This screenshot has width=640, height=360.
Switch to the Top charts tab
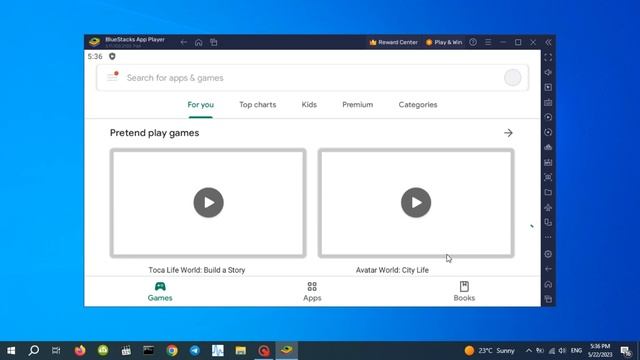(x=258, y=105)
